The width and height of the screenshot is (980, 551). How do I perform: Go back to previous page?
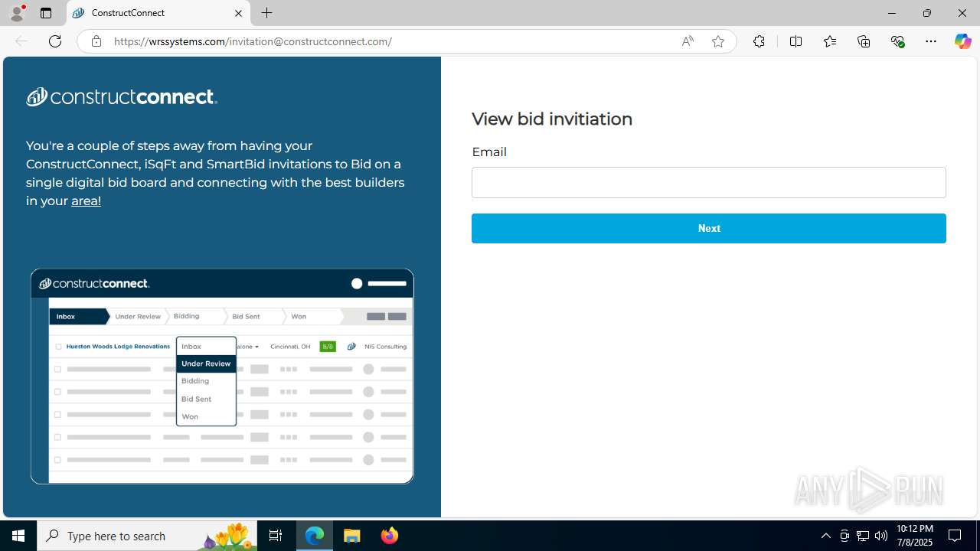tap(21, 41)
